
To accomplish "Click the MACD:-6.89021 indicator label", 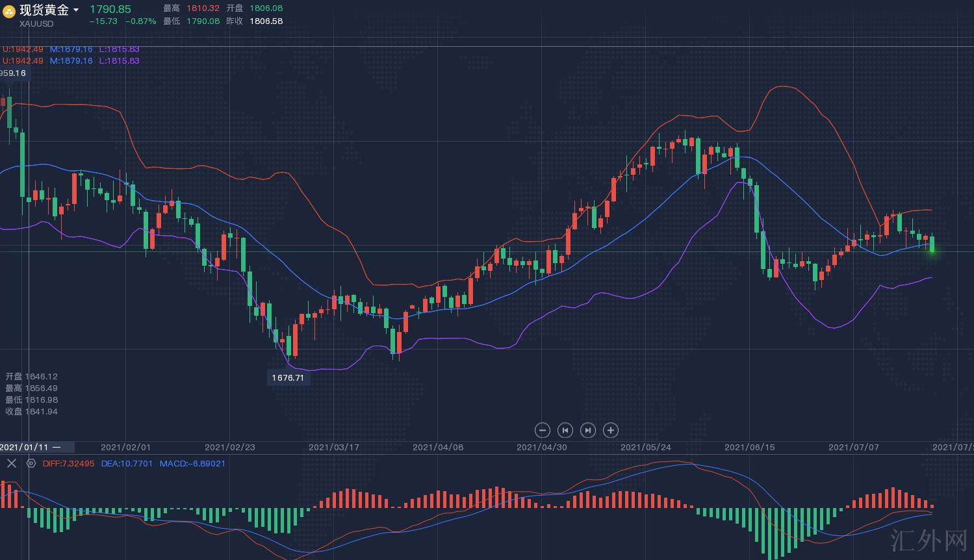I will [x=192, y=463].
